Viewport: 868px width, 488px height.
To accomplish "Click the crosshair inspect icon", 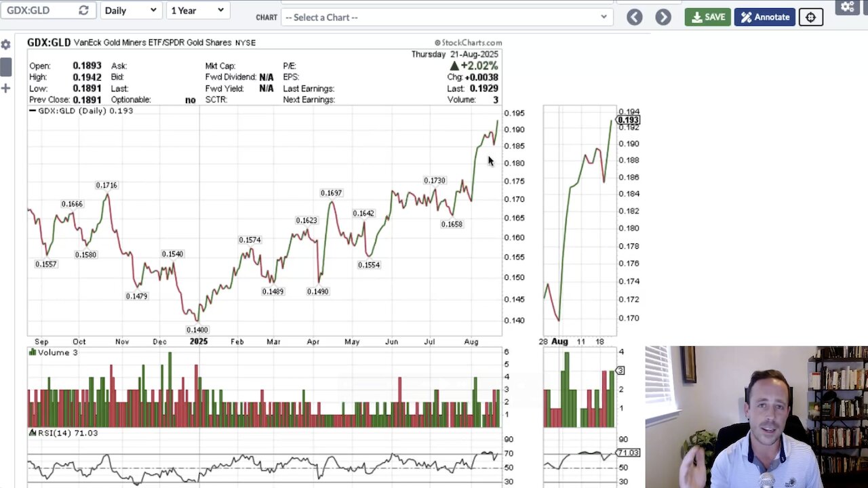I will [810, 17].
